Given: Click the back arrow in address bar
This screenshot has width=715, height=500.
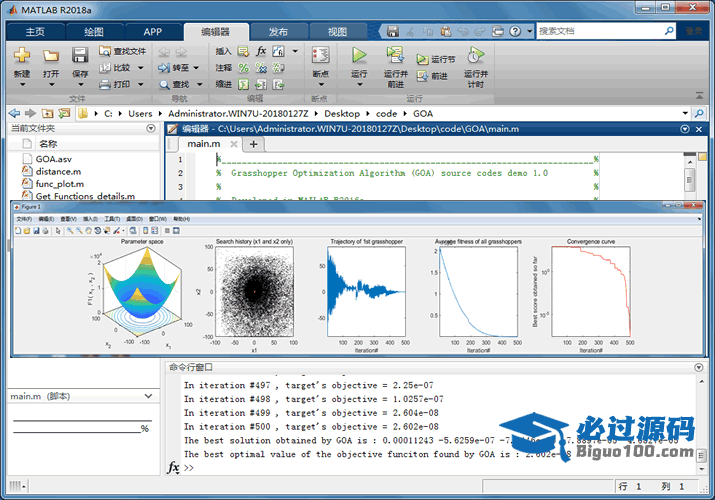Looking at the screenshot, I should click(14, 113).
